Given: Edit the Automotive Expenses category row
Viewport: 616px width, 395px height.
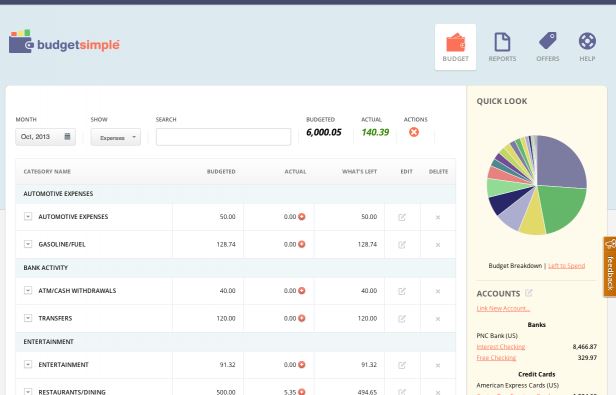Looking at the screenshot, I should [402, 217].
